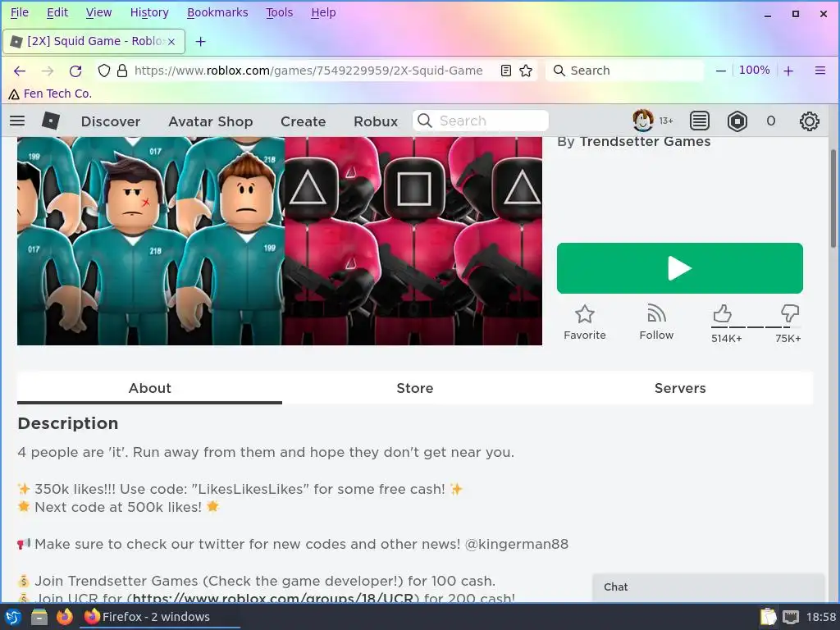Click the like/dislike ratio bar
Viewport: 840px width, 630px height.
[756, 326]
